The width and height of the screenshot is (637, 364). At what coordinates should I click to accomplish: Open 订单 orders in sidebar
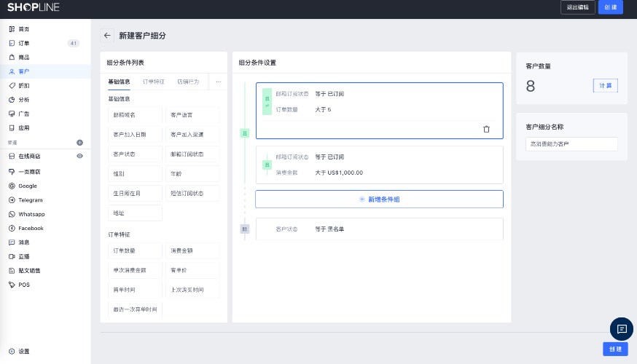tap(23, 44)
